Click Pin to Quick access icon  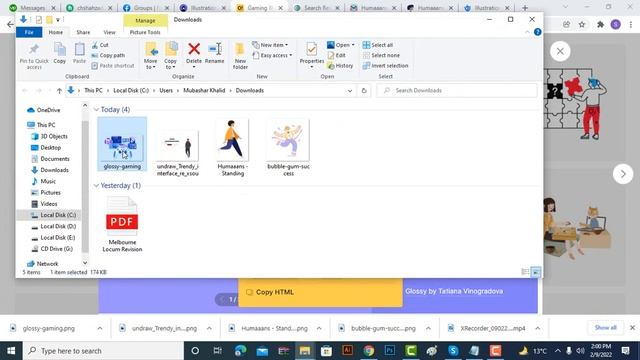34,49
